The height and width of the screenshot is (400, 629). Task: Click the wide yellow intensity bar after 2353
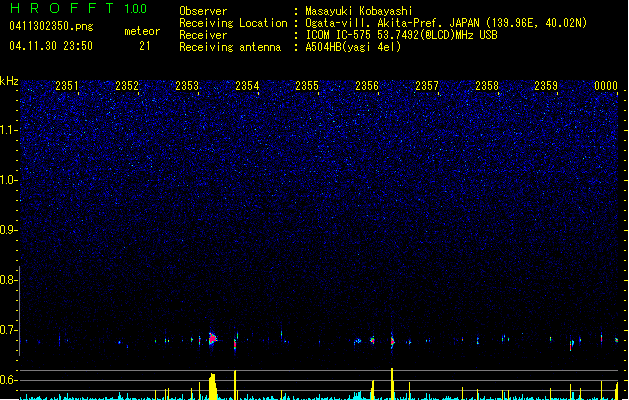[x=213, y=387]
